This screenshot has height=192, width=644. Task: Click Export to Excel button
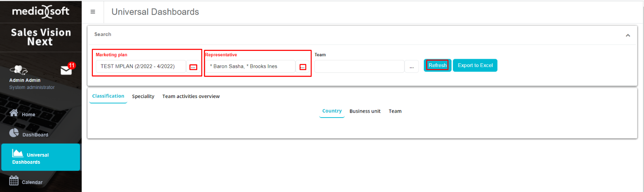point(475,65)
